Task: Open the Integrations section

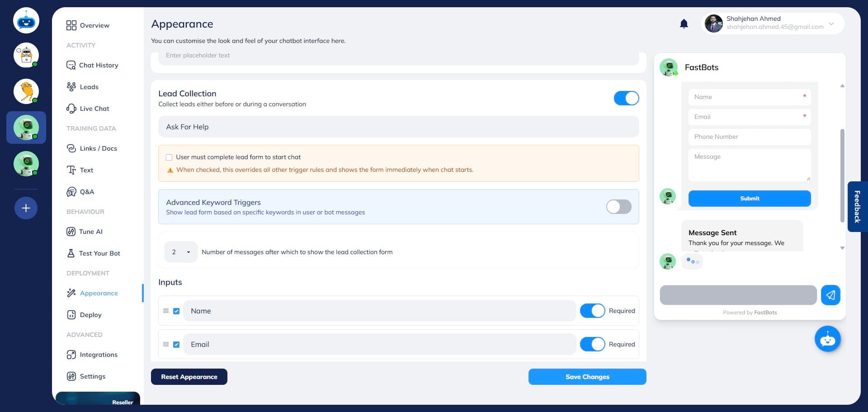Action: tap(98, 355)
